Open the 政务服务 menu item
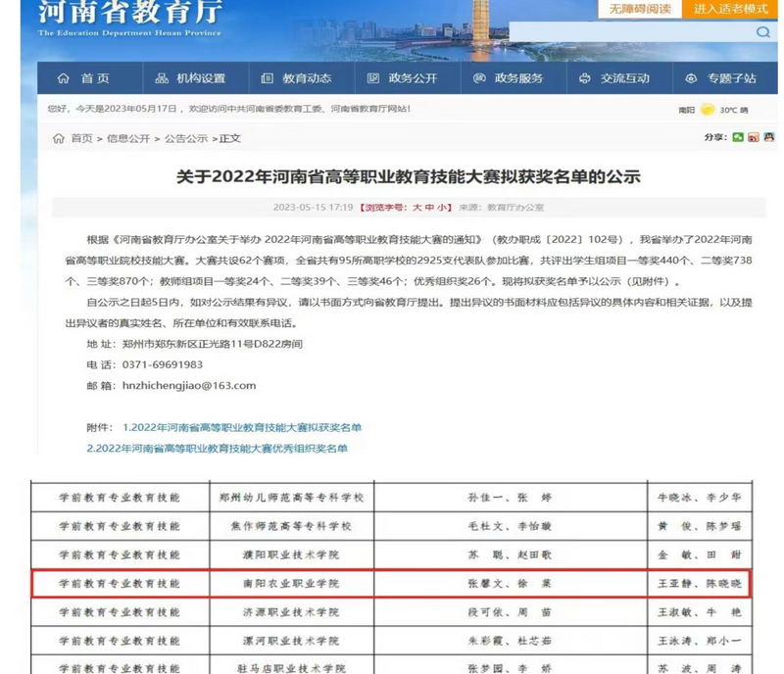 pos(514,78)
